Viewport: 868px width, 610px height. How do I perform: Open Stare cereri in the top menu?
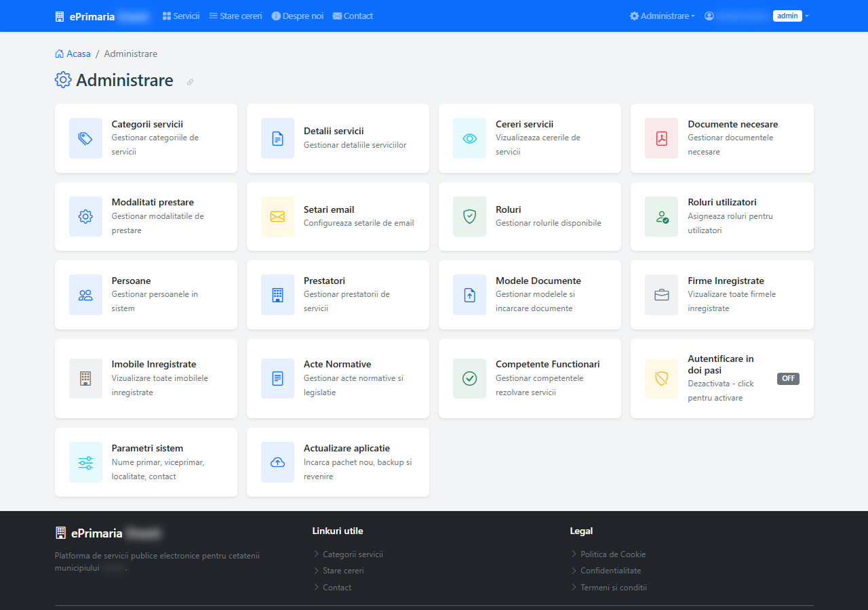click(x=235, y=16)
